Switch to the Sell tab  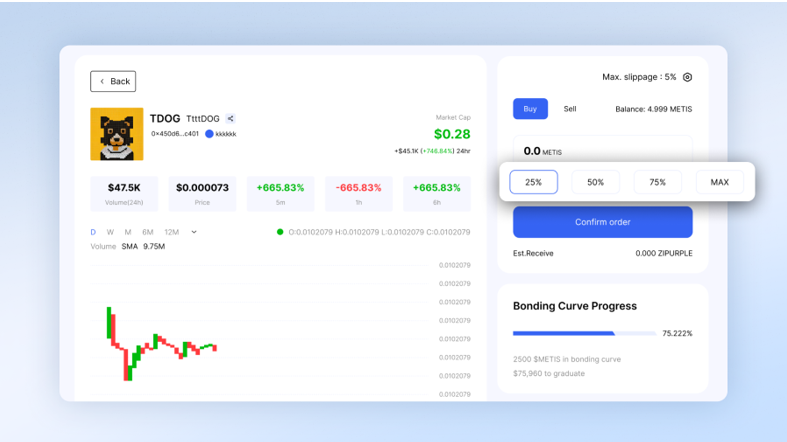coord(570,109)
